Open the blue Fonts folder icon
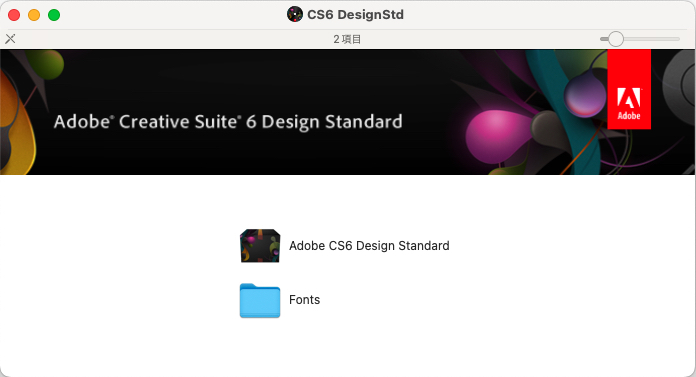Screen dimensions: 696x377 [x=260, y=301]
